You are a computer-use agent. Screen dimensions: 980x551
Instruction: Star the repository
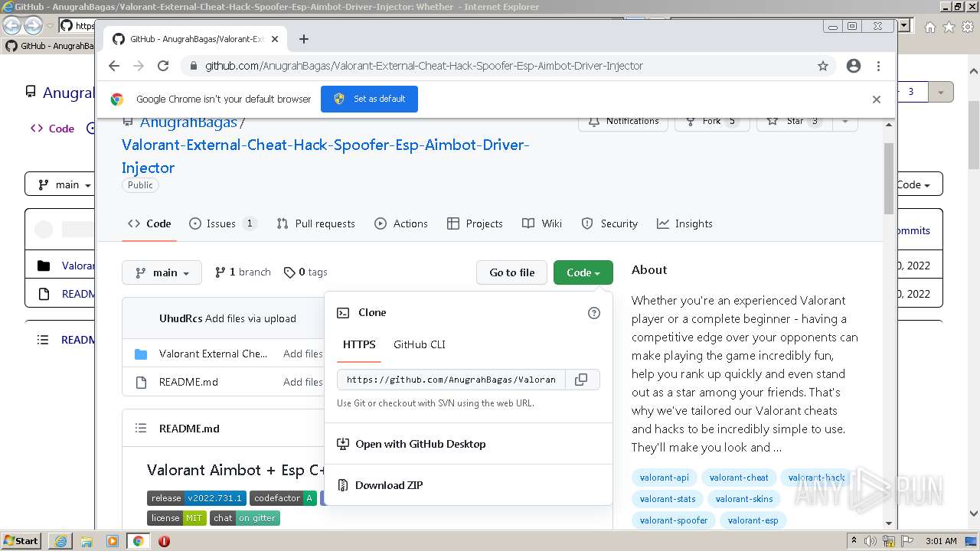[795, 122]
